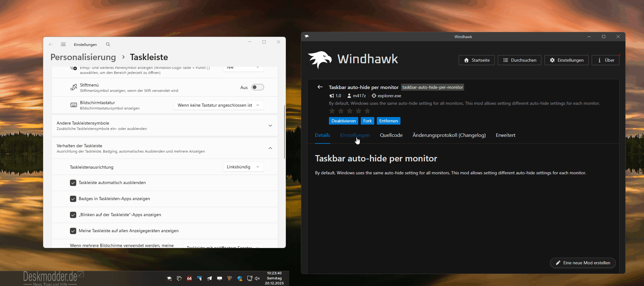Expand the Andere Taskleistensymbole section
644x286 pixels.
pyautogui.click(x=270, y=126)
